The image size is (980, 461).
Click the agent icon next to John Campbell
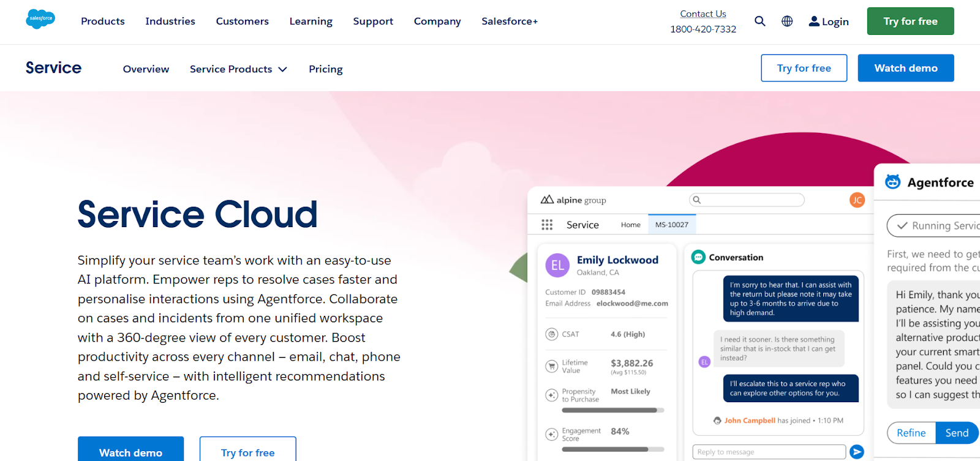point(717,421)
